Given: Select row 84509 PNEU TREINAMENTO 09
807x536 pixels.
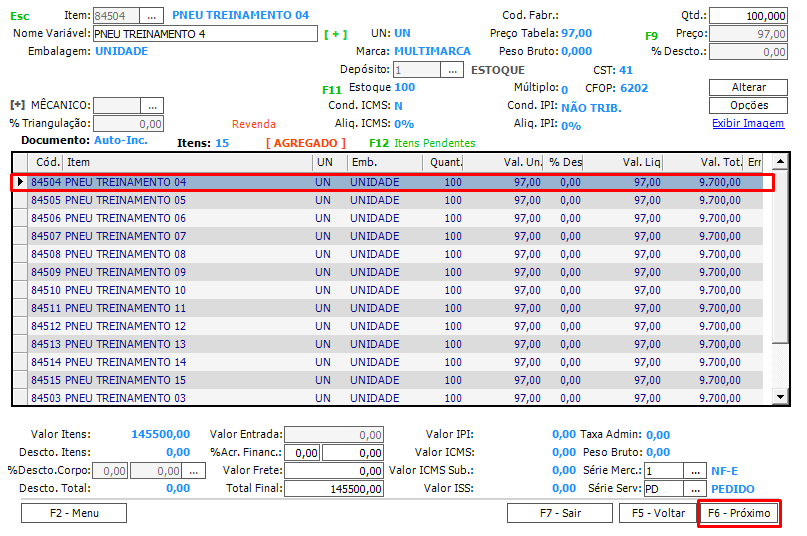Looking at the screenshot, I should click(395, 272).
